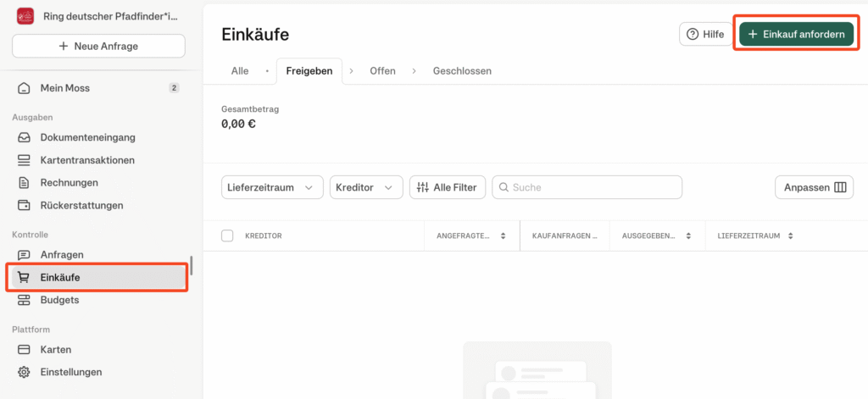Select the Einkäufe shopping cart icon

[24, 277]
